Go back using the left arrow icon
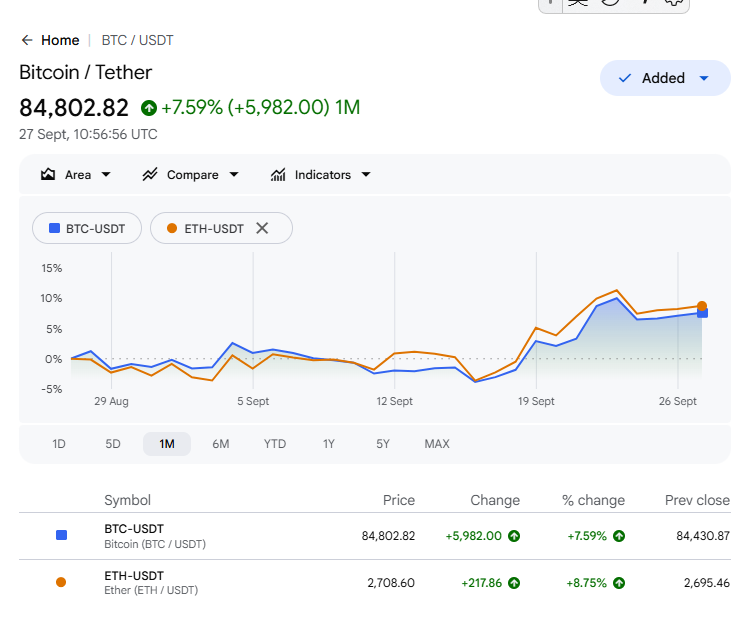 (27, 40)
